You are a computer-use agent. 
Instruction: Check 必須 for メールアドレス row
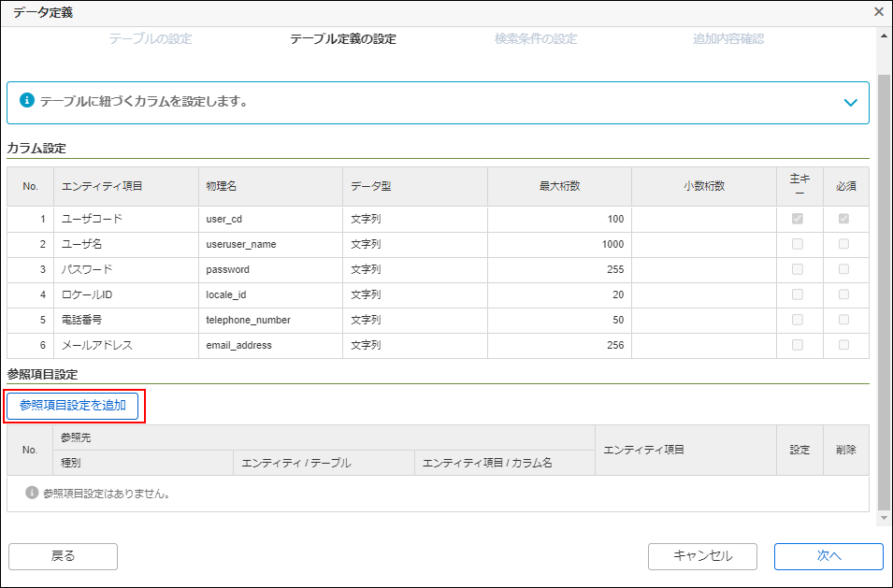tap(843, 344)
